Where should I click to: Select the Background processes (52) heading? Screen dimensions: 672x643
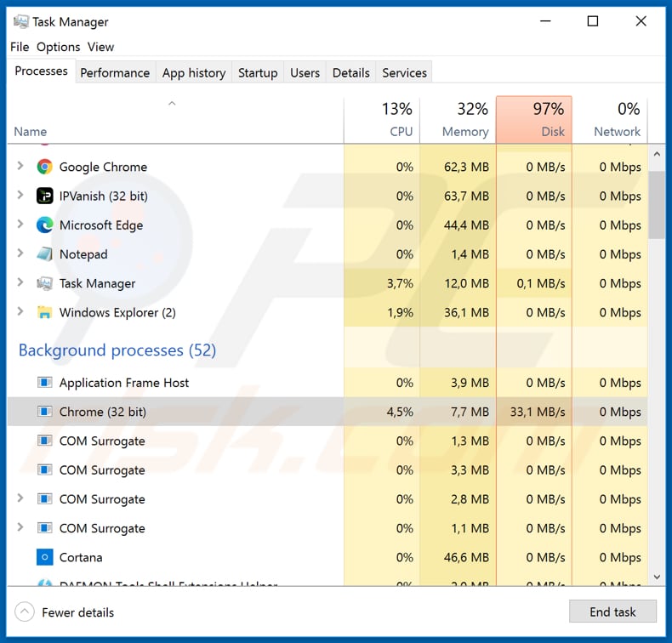[x=117, y=350]
